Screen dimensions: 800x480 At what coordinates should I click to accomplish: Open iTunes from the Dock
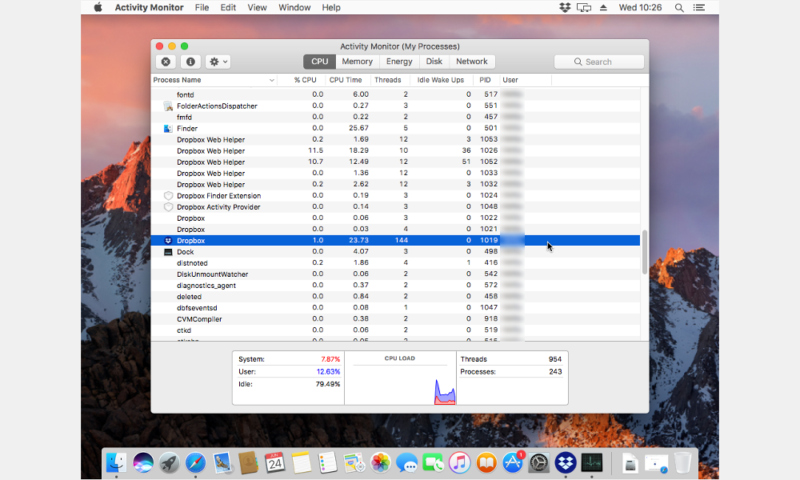click(460, 463)
